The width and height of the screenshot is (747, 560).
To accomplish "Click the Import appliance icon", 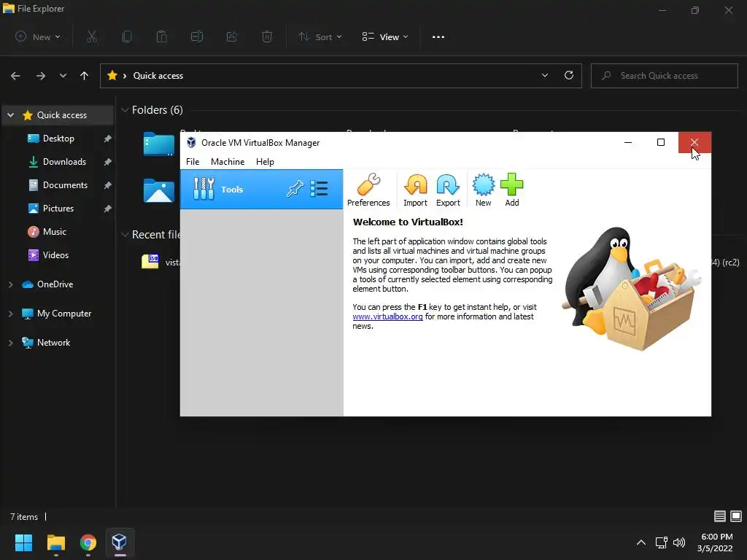I will (x=415, y=190).
